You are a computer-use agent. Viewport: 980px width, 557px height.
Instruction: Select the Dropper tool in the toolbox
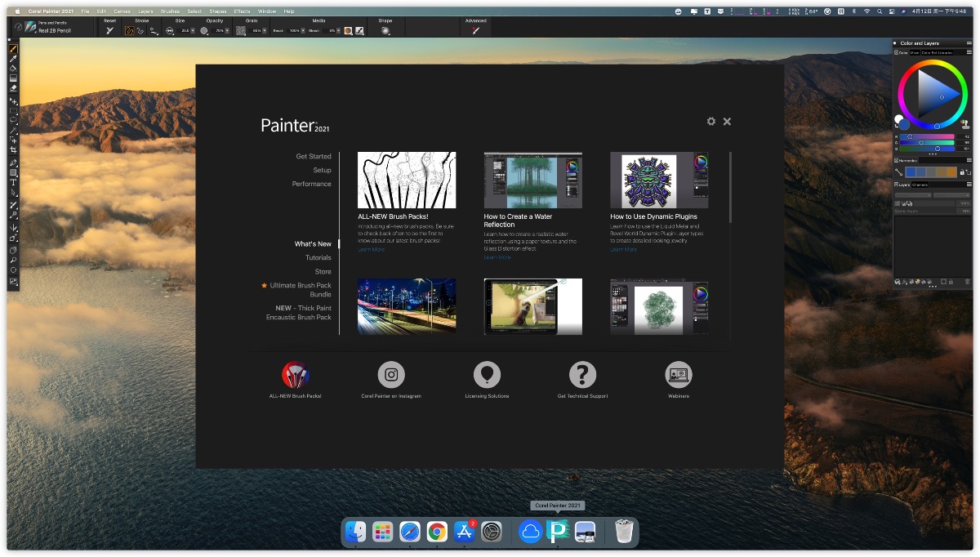[x=13, y=58]
